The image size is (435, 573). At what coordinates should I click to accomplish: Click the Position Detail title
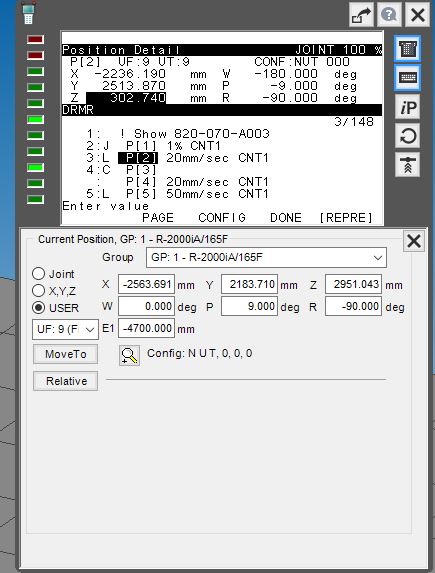[x=121, y=50]
